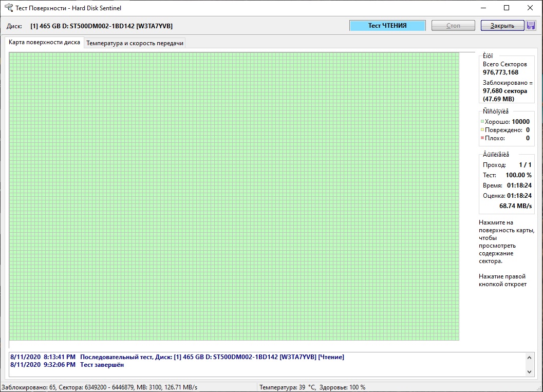This screenshot has height=392, width=543.
Task: Click the Тест ЧТЕНИЯ button
Action: click(387, 25)
